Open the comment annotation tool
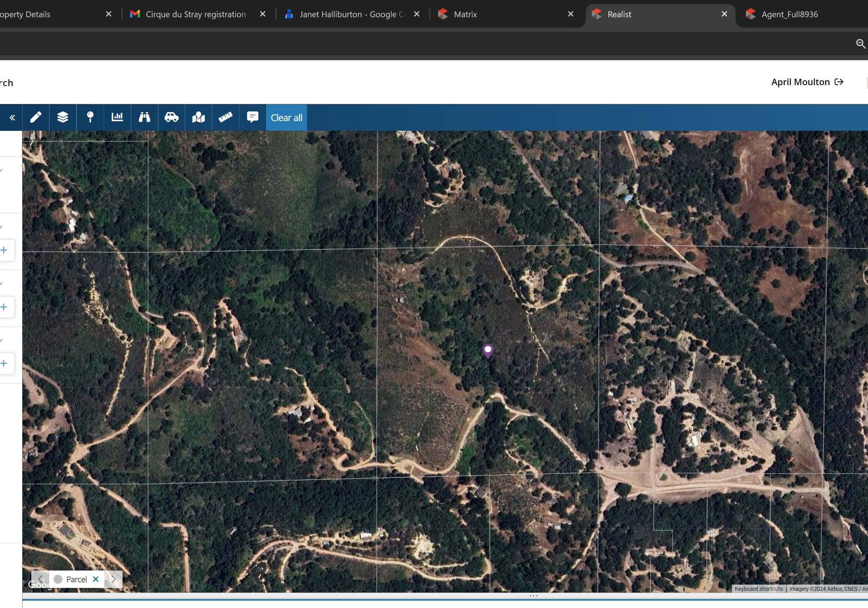 click(253, 117)
